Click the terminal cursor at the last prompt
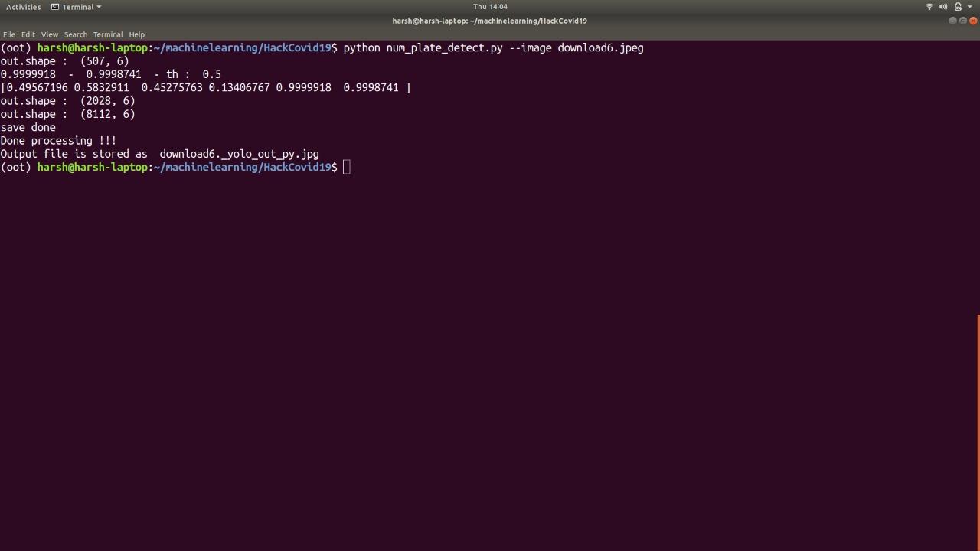 (x=347, y=167)
